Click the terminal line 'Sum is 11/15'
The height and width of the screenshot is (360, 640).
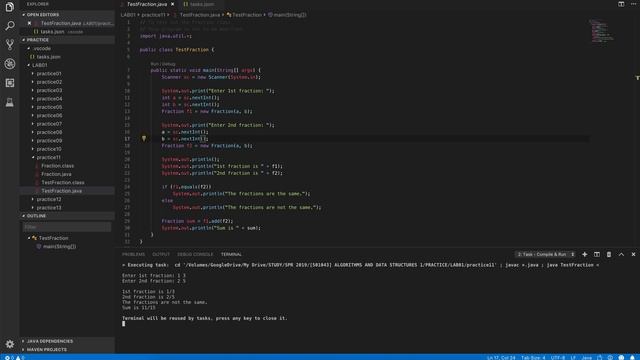(139, 307)
